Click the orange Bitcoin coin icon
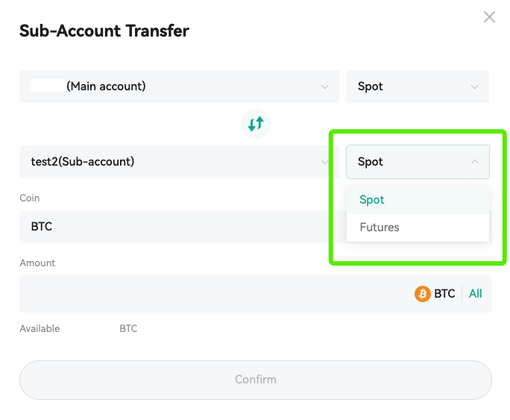Viewport: 510px width, 420px height. point(423,294)
